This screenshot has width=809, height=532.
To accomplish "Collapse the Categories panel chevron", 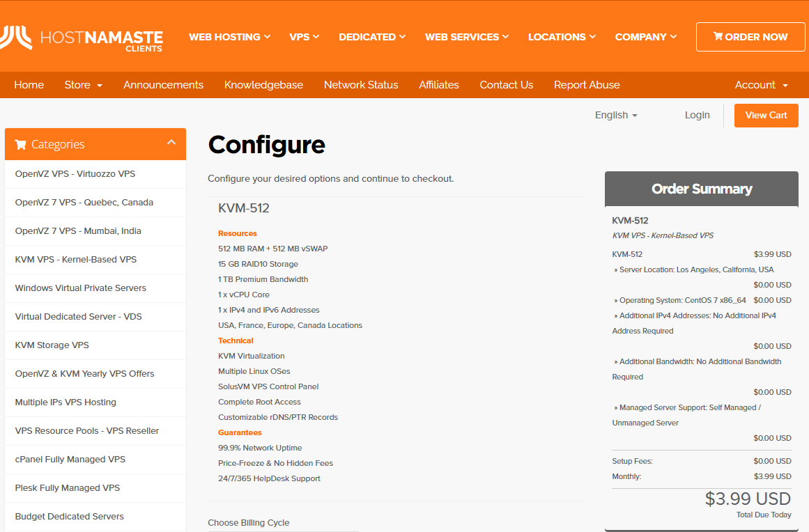I will click(x=171, y=142).
